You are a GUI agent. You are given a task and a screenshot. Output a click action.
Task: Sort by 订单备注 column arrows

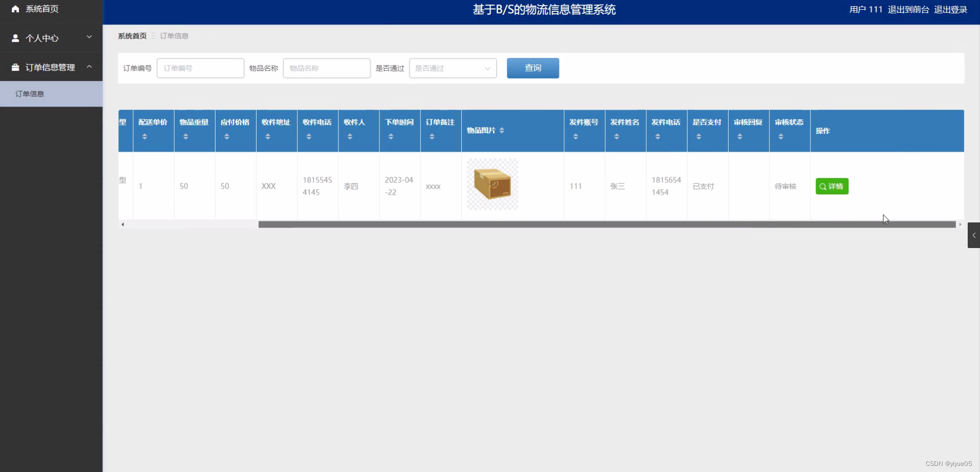point(432,136)
